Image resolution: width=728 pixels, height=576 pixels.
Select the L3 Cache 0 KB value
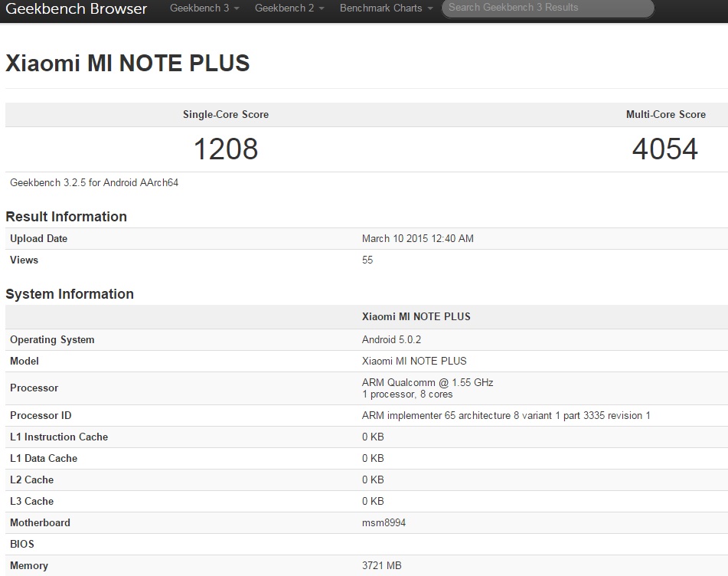373,501
